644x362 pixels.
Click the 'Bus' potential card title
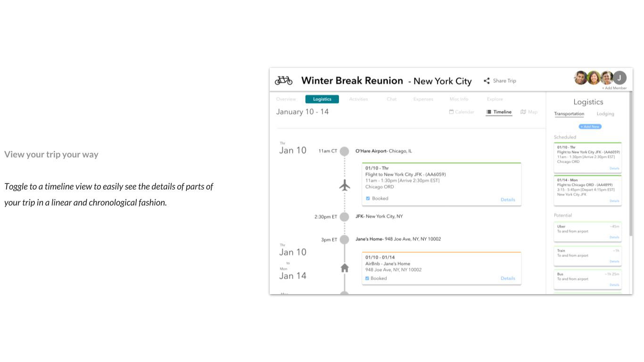pos(560,274)
